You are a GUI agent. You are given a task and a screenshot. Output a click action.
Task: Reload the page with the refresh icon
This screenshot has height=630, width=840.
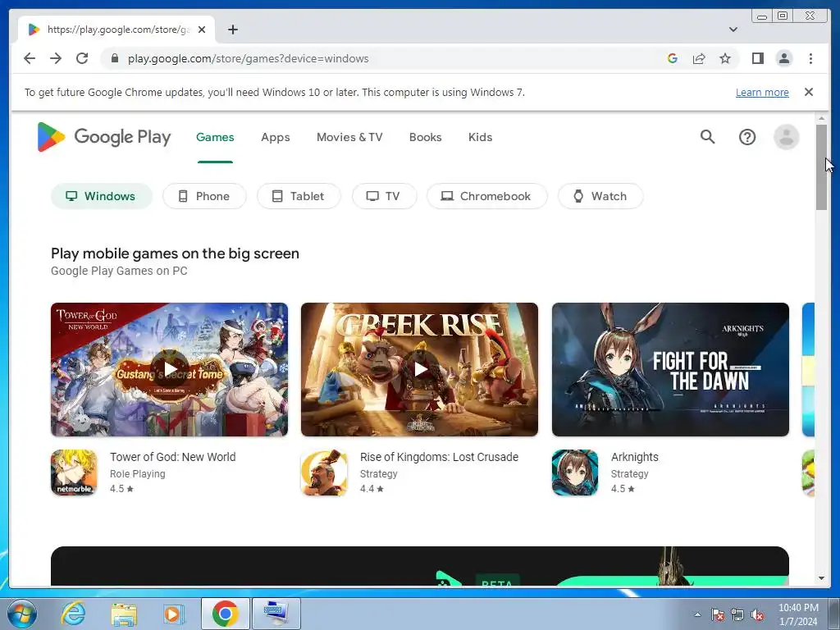82,58
